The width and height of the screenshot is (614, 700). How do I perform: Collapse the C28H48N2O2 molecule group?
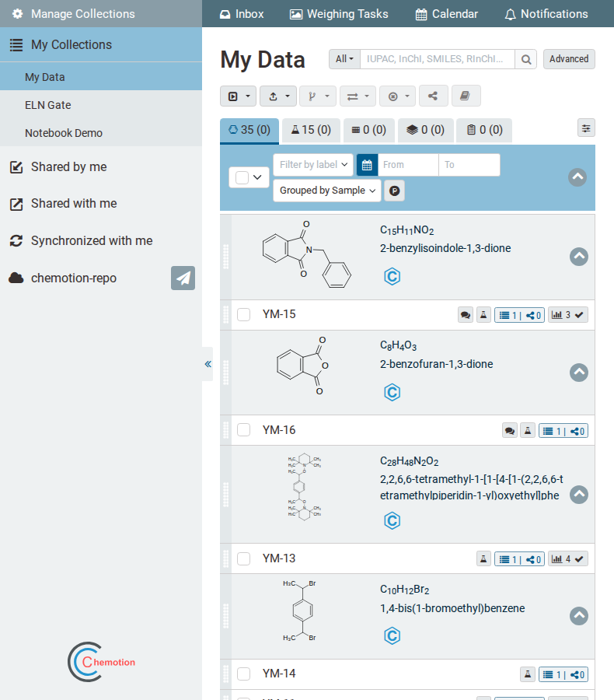[x=579, y=495]
